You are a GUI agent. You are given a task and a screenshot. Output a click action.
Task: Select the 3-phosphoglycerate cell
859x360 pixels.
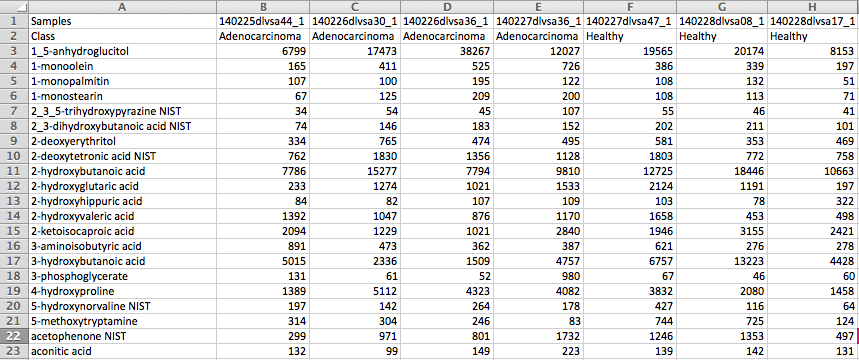pos(122,276)
